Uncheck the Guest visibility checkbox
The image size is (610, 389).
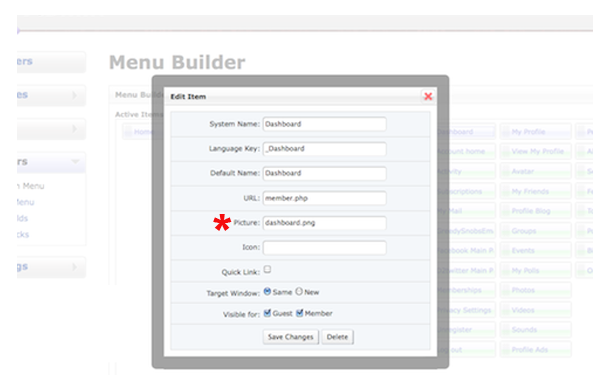[267, 313]
